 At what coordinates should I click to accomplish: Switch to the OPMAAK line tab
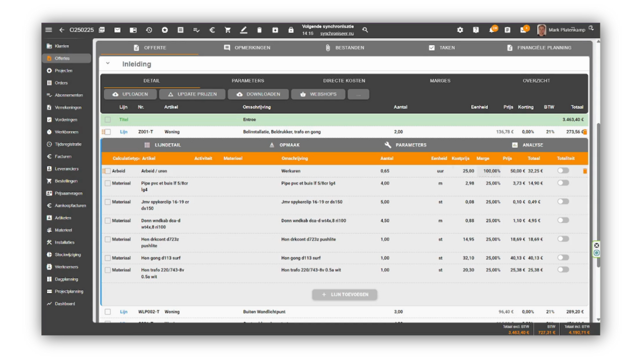pos(285,145)
